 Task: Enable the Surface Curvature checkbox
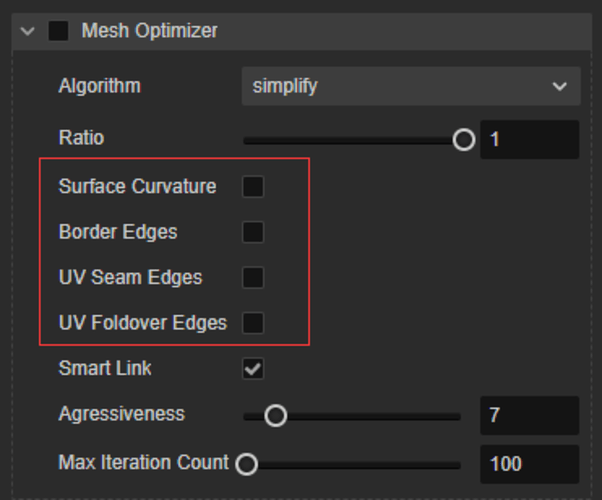254,186
